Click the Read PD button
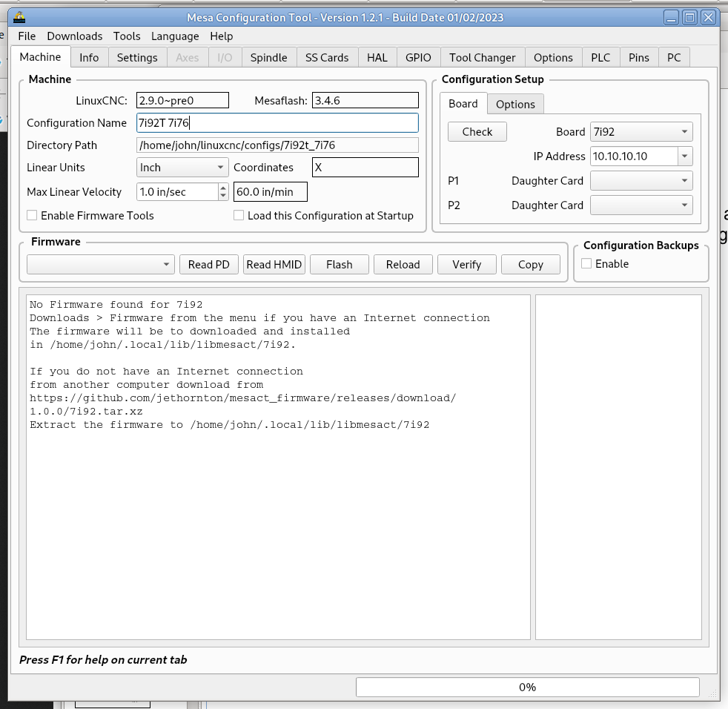This screenshot has width=728, height=709. tap(209, 264)
